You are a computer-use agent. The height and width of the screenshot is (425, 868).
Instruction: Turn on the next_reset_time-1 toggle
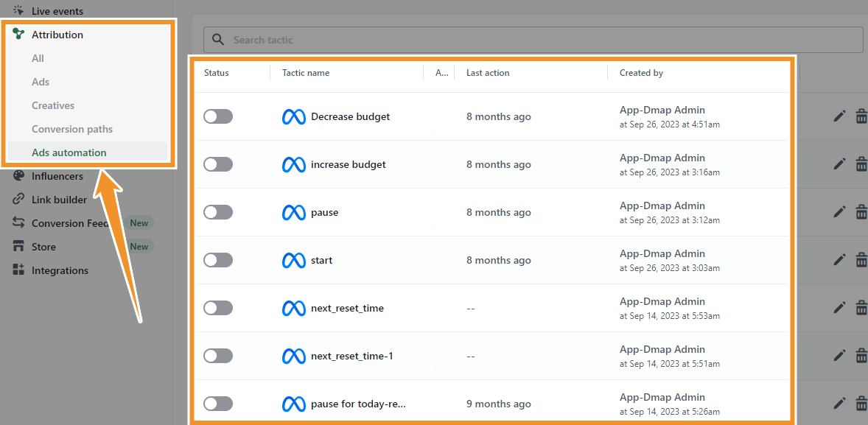click(218, 356)
